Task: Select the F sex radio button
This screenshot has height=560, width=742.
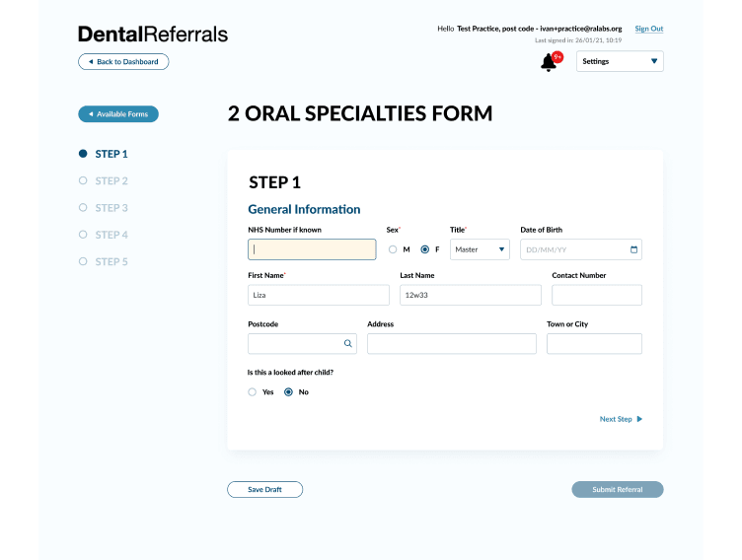Action: (425, 249)
